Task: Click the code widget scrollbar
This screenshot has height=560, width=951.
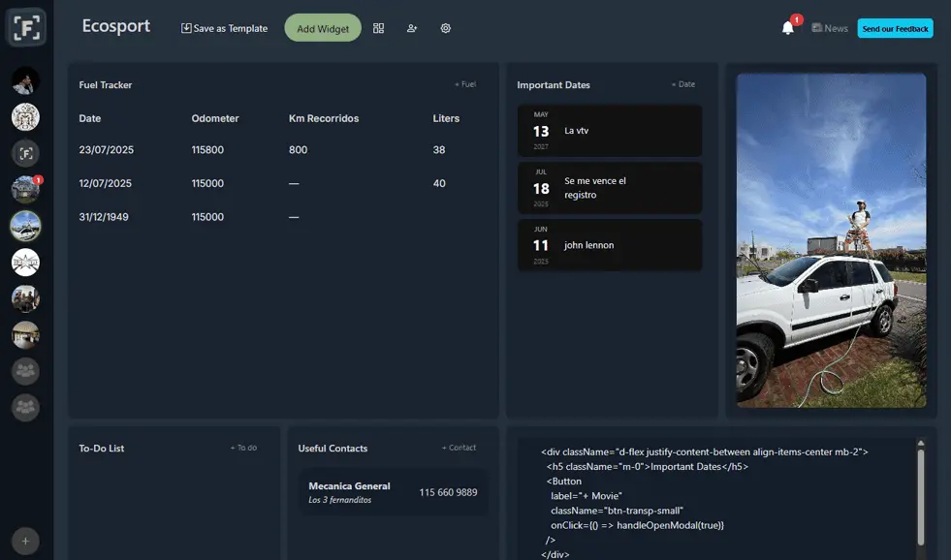Action: pyautogui.click(x=921, y=496)
